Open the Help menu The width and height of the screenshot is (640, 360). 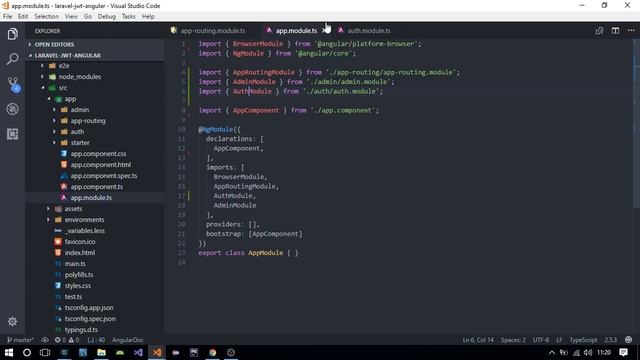pyautogui.click(x=148, y=16)
